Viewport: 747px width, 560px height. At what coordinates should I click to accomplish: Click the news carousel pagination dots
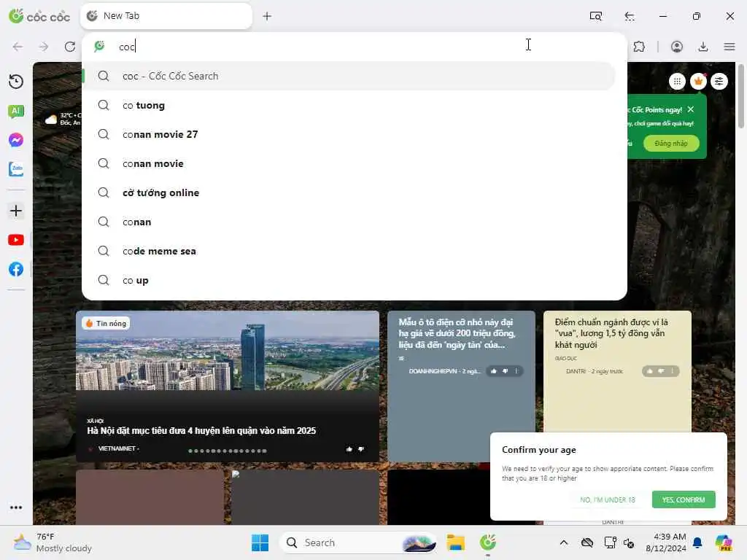coord(228,451)
